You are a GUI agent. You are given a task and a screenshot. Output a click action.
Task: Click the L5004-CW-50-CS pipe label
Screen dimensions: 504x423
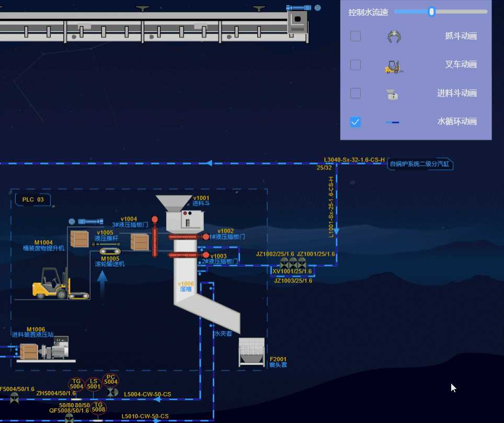pos(147,394)
